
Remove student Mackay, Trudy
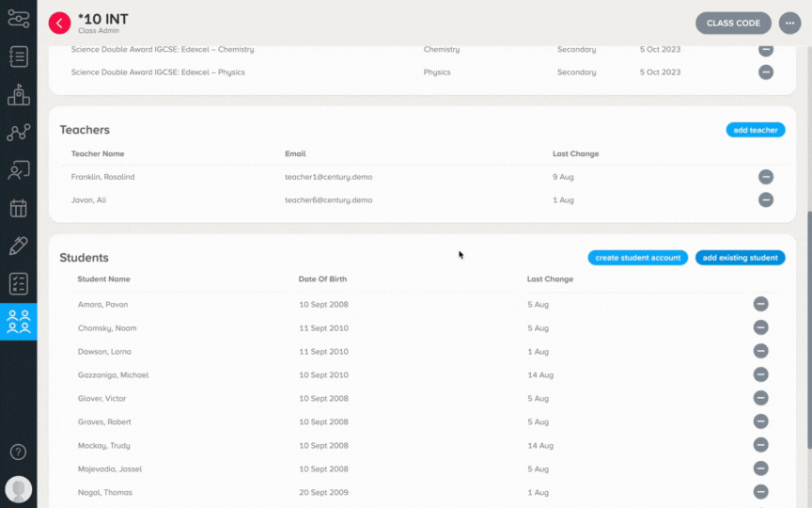(760, 445)
